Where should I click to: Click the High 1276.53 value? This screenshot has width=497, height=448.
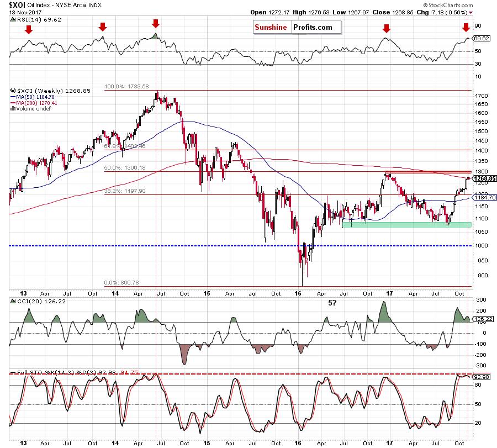coord(311,12)
